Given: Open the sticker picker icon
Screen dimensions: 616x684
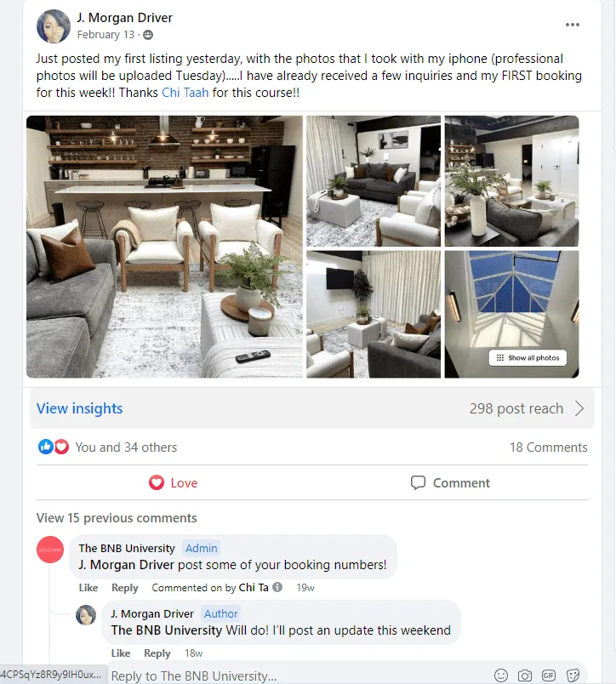Looking at the screenshot, I should click(x=573, y=675).
